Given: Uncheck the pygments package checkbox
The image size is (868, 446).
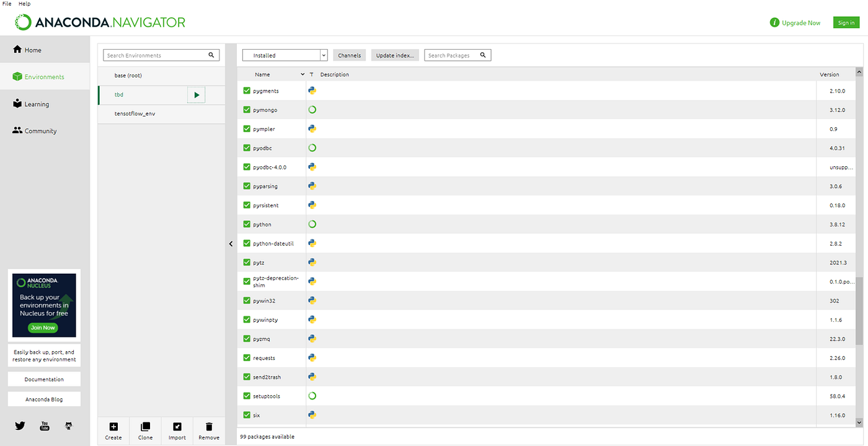Looking at the screenshot, I should tap(246, 90).
